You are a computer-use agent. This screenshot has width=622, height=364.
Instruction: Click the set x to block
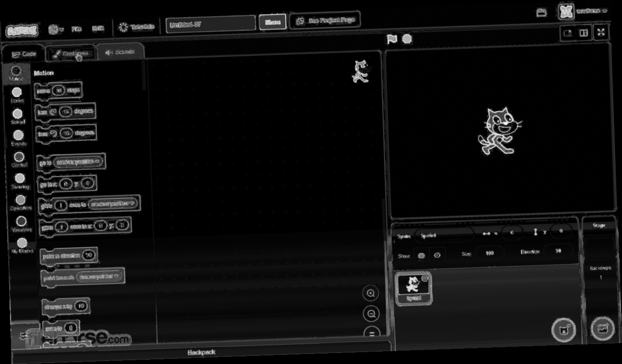click(x=61, y=328)
